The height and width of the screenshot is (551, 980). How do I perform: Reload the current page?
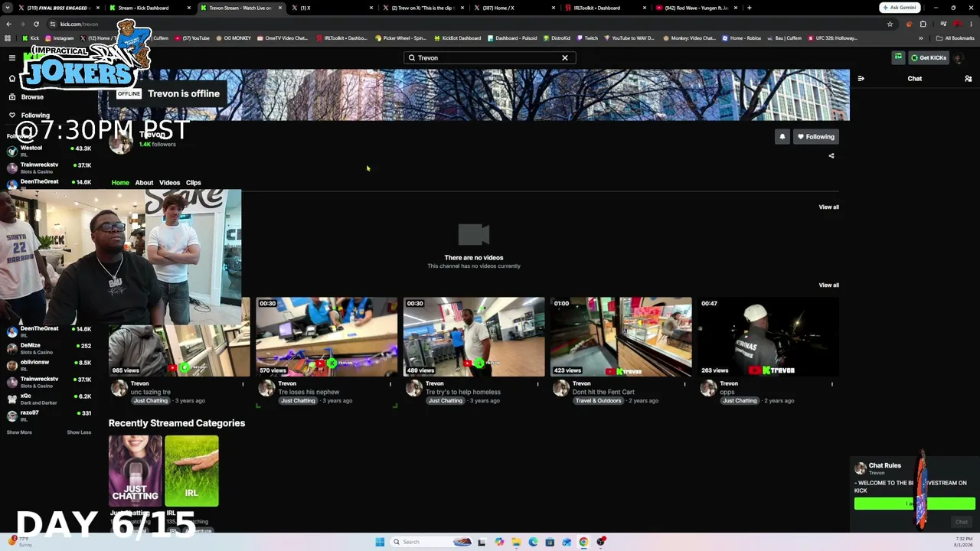click(x=36, y=24)
